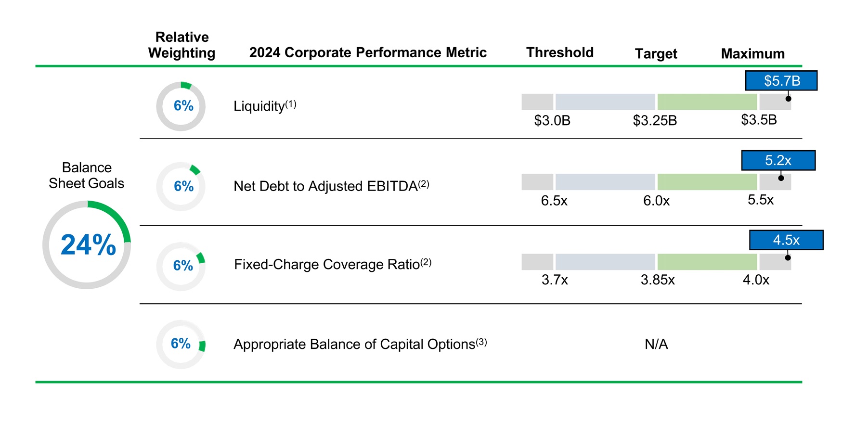Image resolution: width=868 pixels, height=423 pixels.
Task: Click the 6% donut beside Fixed-Charge Coverage
Action: (x=181, y=266)
